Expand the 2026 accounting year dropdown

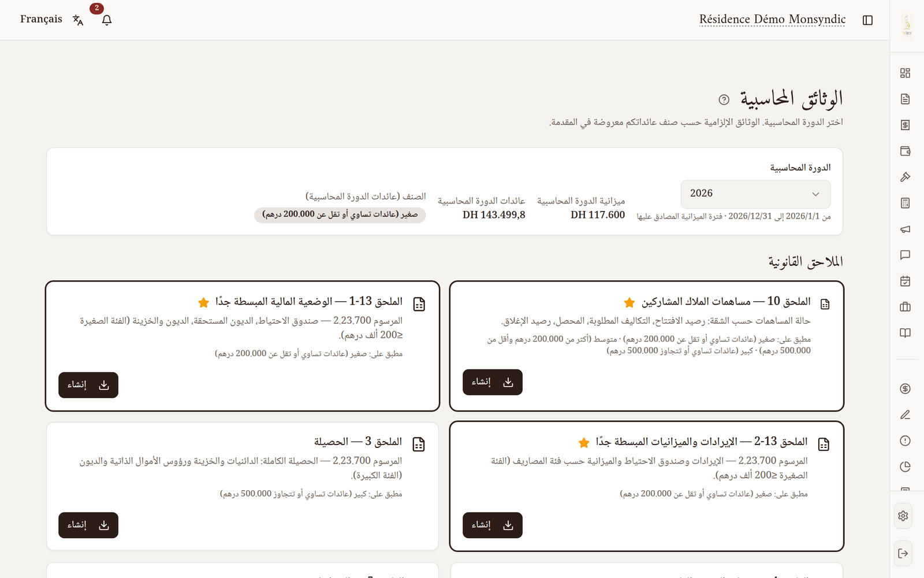tap(756, 194)
